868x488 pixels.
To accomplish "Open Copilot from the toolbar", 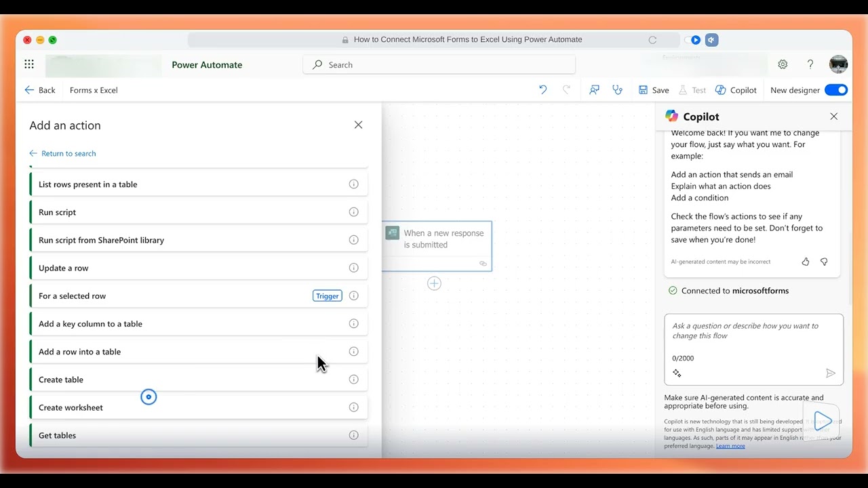I will 736,90.
